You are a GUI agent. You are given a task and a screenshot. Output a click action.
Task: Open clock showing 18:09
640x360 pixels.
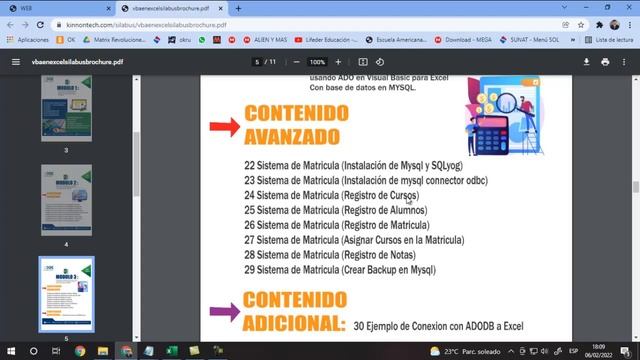click(x=598, y=351)
